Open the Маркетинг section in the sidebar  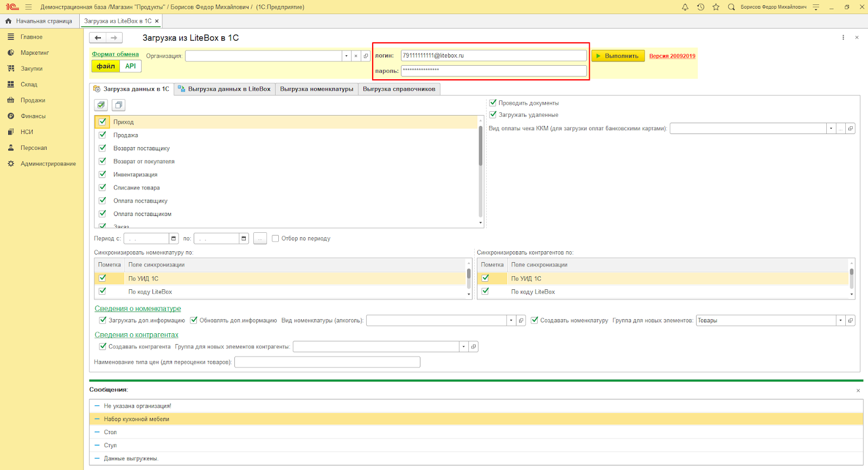pos(35,53)
